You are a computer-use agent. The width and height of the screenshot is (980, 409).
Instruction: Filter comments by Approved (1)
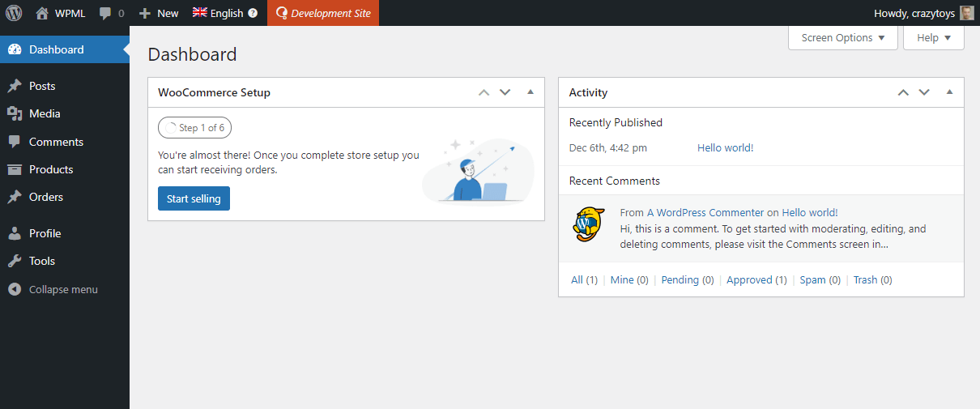pyautogui.click(x=756, y=279)
